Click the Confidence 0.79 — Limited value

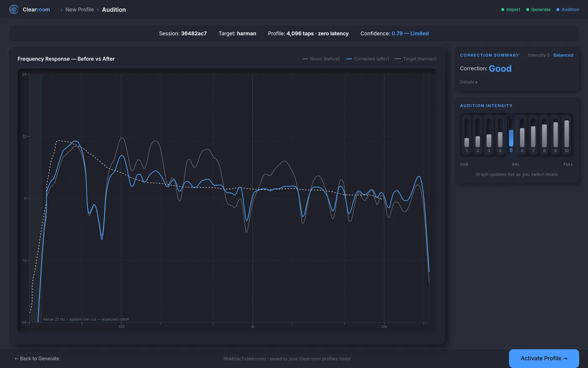pos(410,34)
